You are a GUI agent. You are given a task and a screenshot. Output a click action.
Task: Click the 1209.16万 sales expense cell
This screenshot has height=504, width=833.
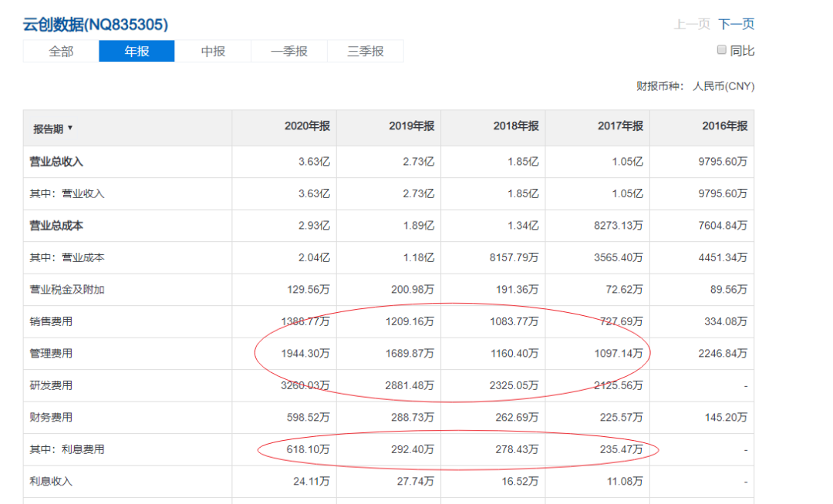click(410, 321)
